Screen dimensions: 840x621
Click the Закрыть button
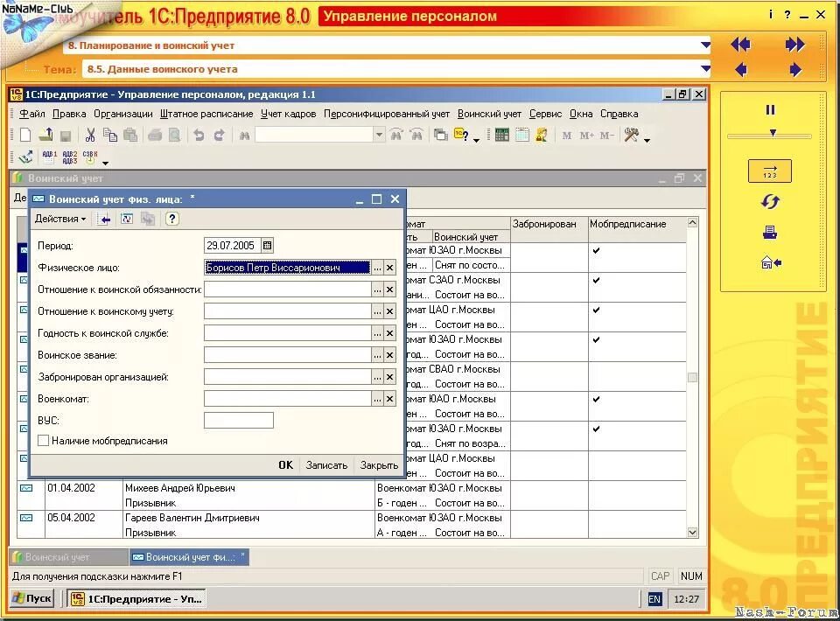point(379,465)
